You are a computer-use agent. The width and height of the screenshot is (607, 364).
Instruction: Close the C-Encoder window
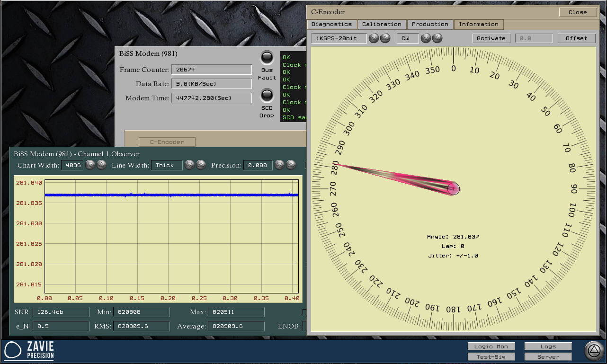pyautogui.click(x=578, y=12)
